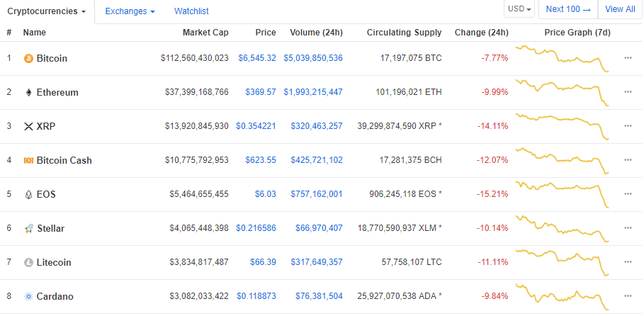Open the three-dot menu for Stellar

[628, 228]
